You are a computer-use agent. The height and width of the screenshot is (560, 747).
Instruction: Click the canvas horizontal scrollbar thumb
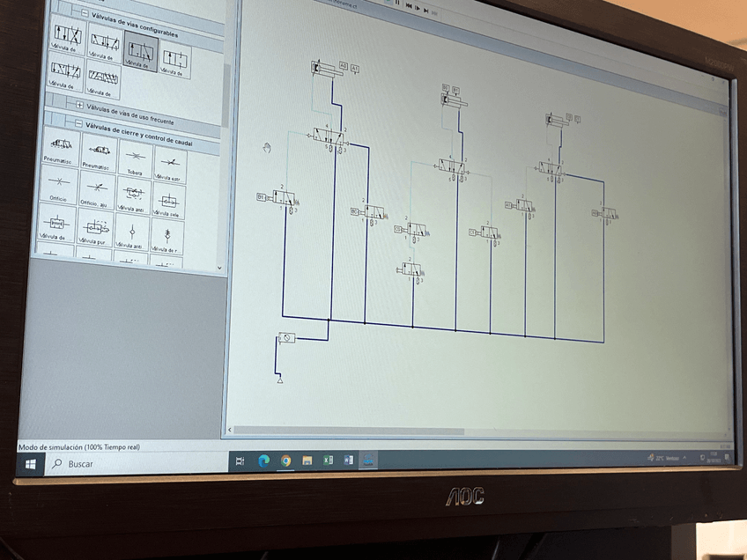pyautogui.click(x=349, y=431)
